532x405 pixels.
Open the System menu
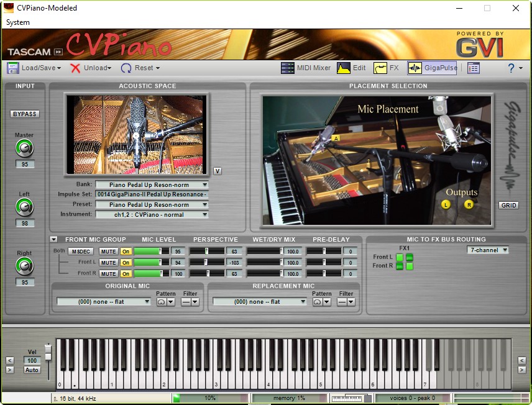17,22
